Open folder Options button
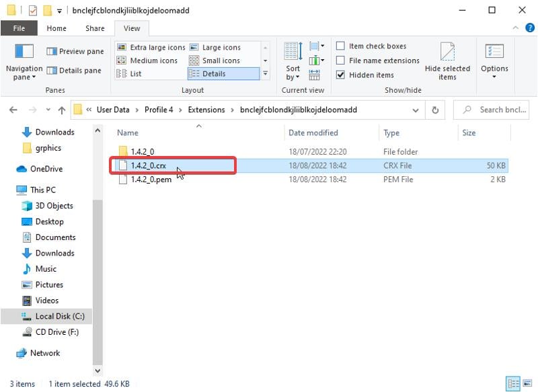The width and height of the screenshot is (538, 392). pos(494,61)
